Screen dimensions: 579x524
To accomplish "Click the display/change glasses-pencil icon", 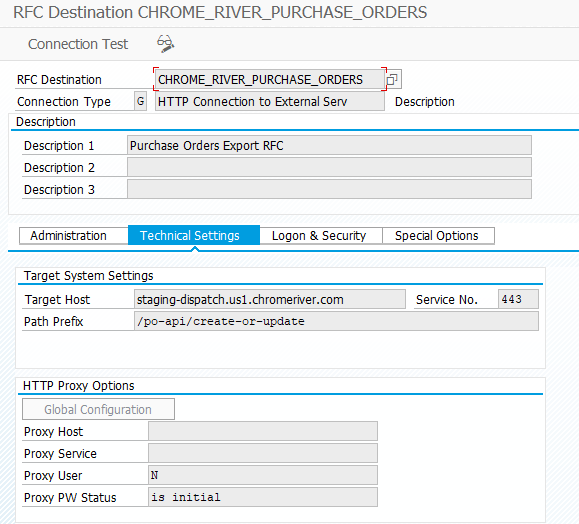I will coord(165,44).
